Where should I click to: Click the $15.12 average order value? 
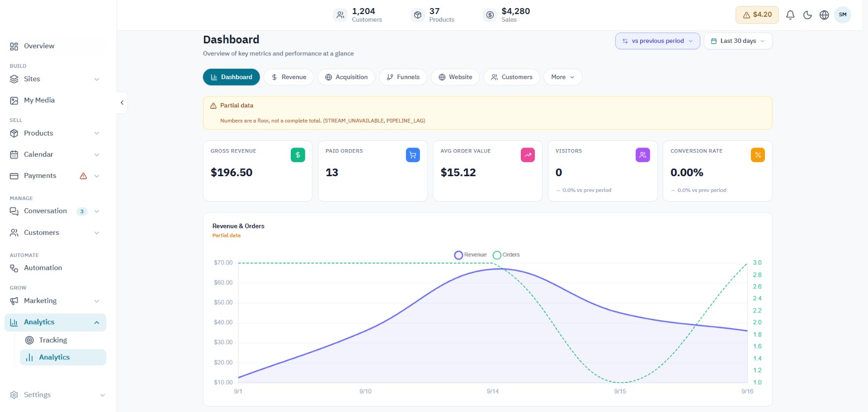pyautogui.click(x=458, y=172)
